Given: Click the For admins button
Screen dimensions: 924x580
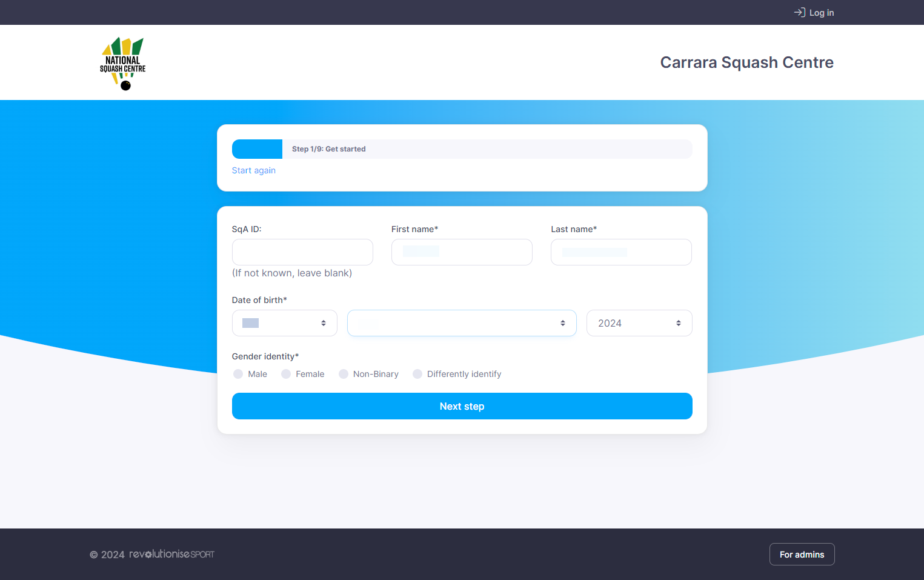Looking at the screenshot, I should 802,554.
